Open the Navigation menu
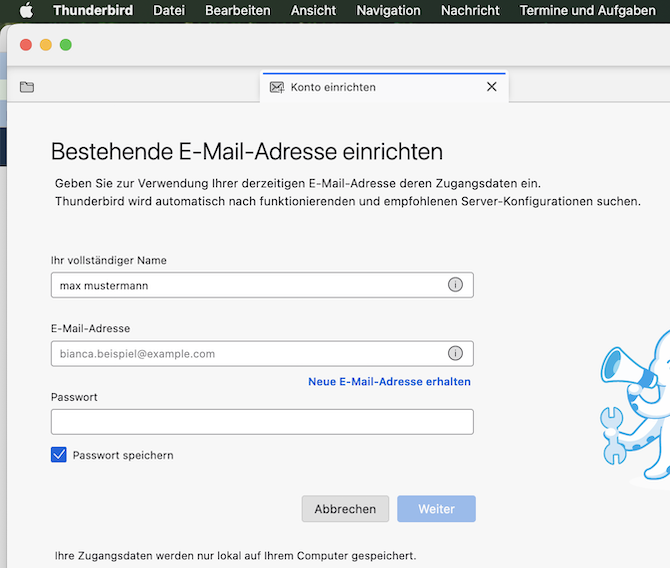This screenshot has width=670, height=568. 388,10
